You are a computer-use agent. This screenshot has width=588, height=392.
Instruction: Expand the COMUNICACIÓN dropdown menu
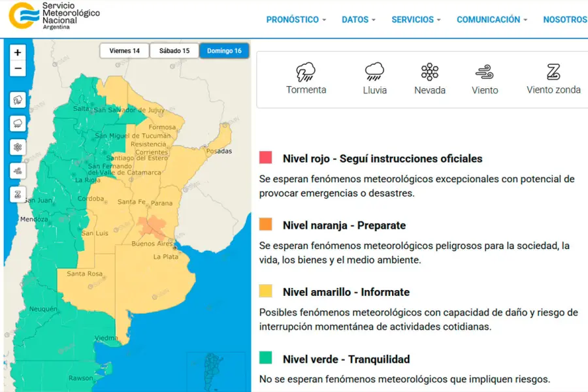coord(492,20)
